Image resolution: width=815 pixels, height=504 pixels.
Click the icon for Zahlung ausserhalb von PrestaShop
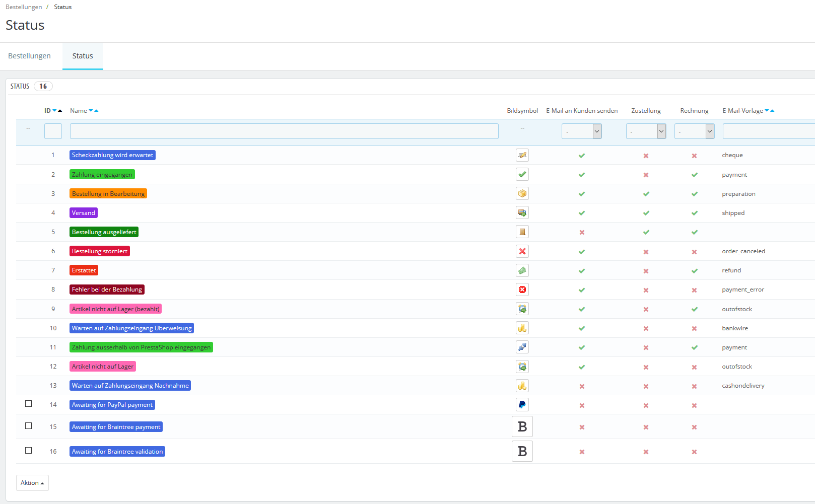point(522,347)
